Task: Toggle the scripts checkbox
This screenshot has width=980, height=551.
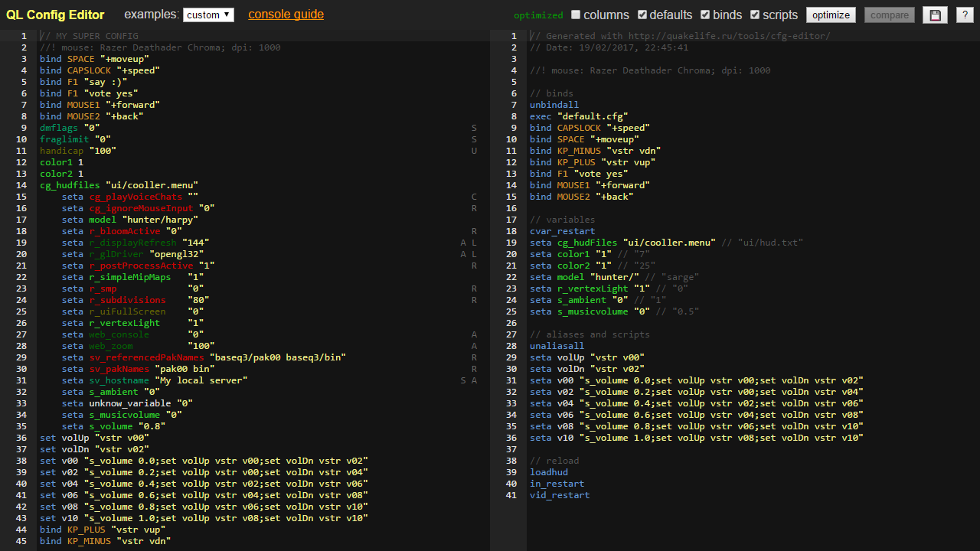Action: point(755,15)
